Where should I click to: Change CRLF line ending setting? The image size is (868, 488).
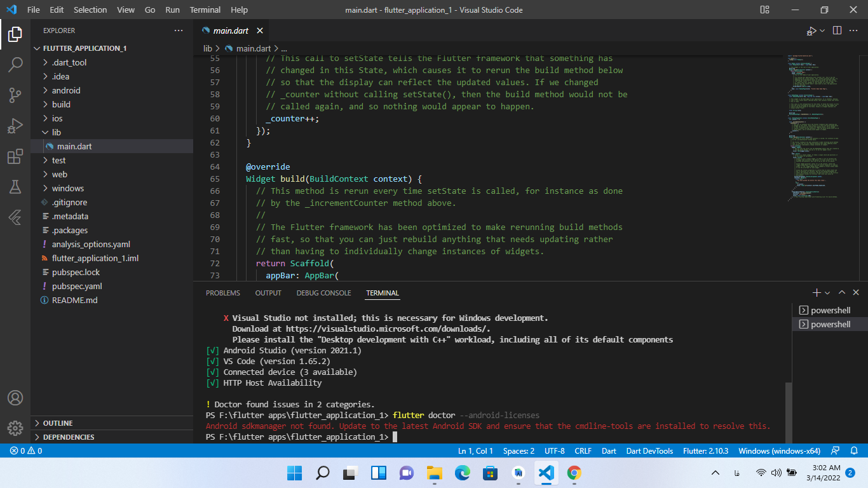click(583, 451)
